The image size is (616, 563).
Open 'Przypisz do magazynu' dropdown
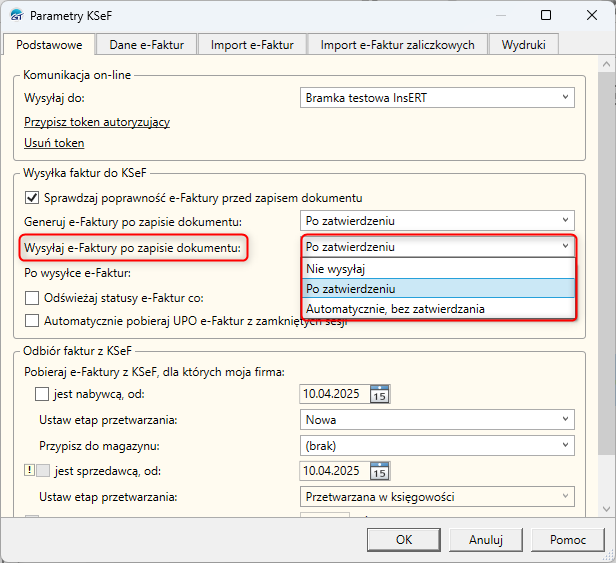coord(438,445)
